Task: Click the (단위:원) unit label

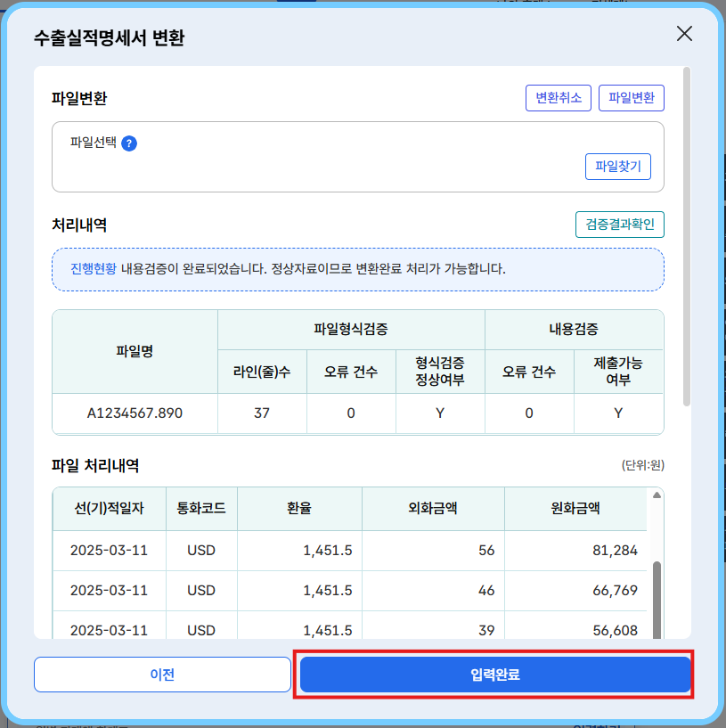Action: pos(643,465)
